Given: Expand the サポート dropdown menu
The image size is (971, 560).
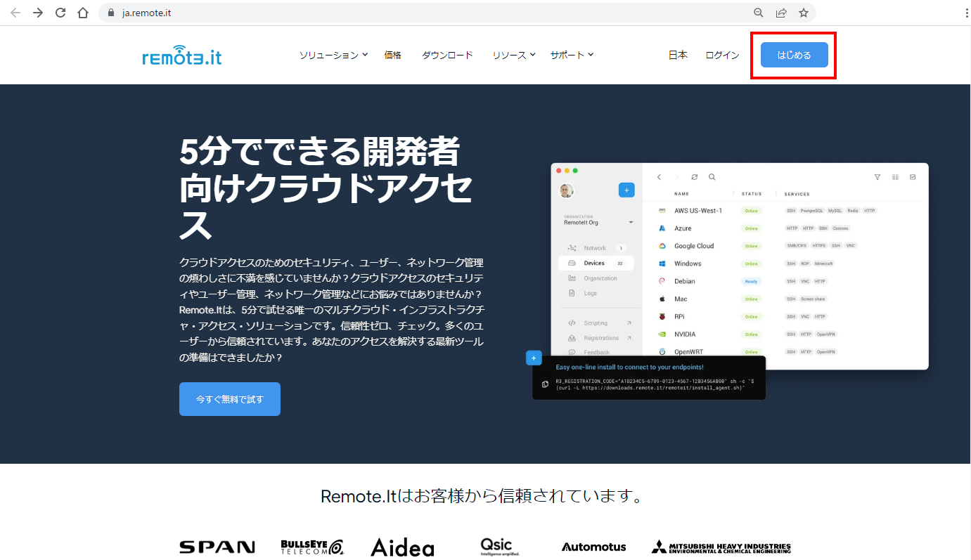Looking at the screenshot, I should pos(572,55).
